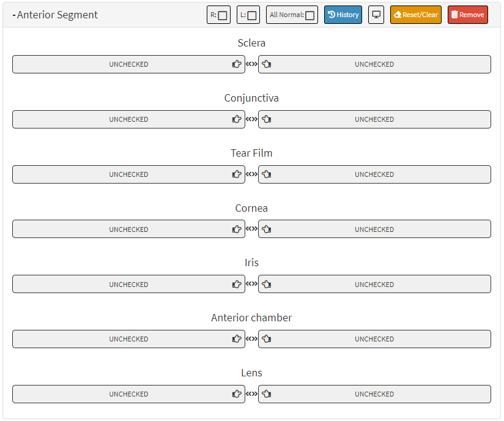This screenshot has height=421, width=504.
Task: Click Cornea left-pointing hand icon
Action: coord(267,229)
